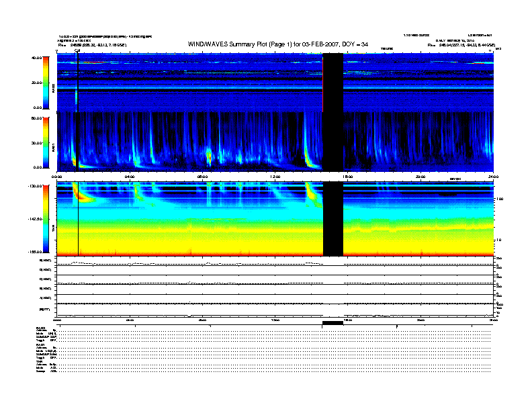Click the red vertical line before RAD2 gap
This screenshot has width=532, height=411.
[x=322, y=84]
